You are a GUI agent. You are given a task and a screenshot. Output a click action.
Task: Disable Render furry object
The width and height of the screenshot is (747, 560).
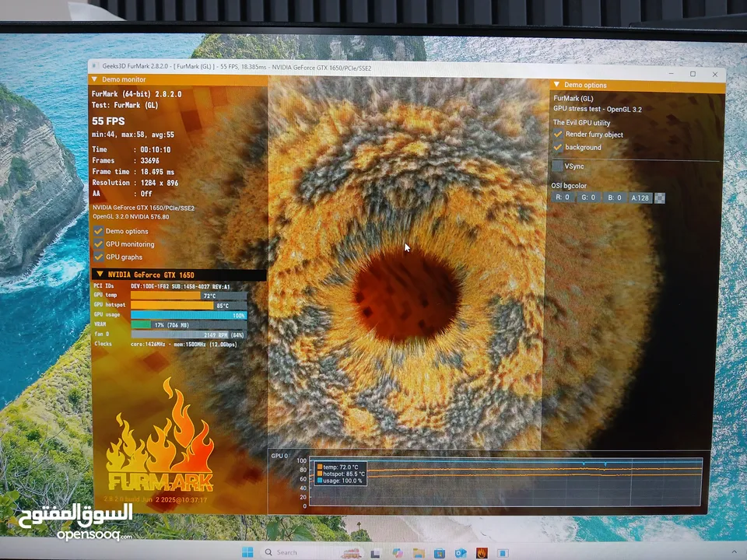tap(558, 135)
